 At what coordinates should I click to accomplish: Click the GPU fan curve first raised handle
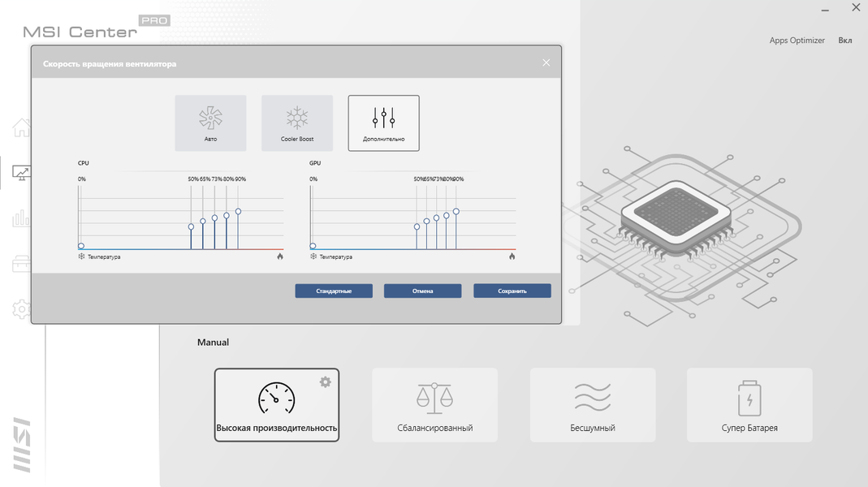417,227
